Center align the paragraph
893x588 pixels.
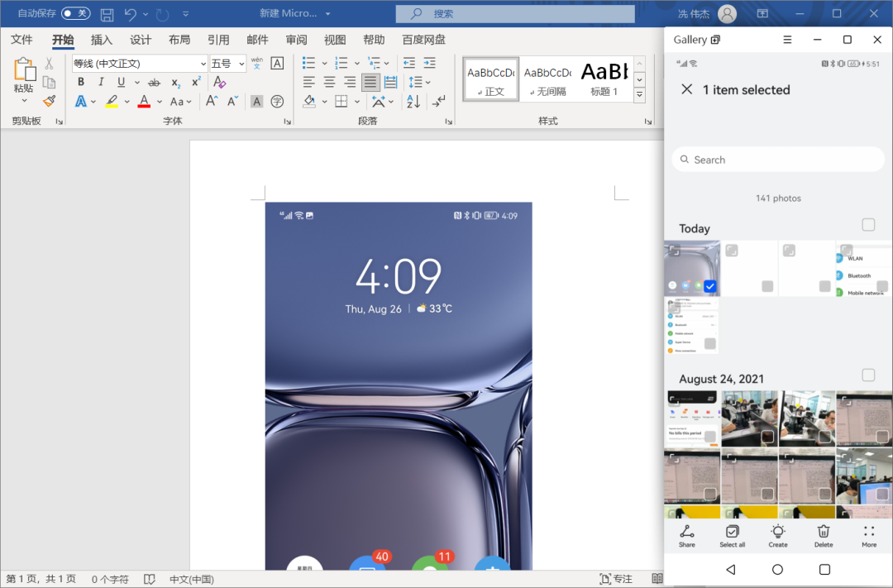329,82
